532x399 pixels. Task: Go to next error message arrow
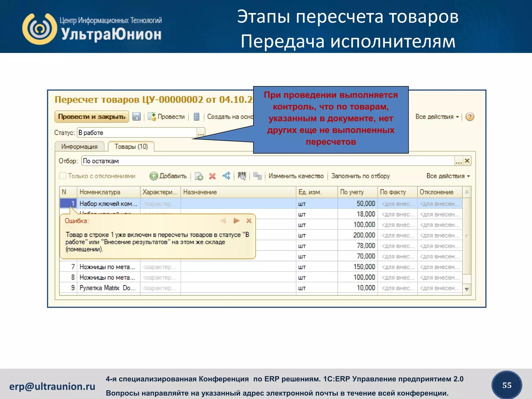pyautogui.click(x=236, y=221)
